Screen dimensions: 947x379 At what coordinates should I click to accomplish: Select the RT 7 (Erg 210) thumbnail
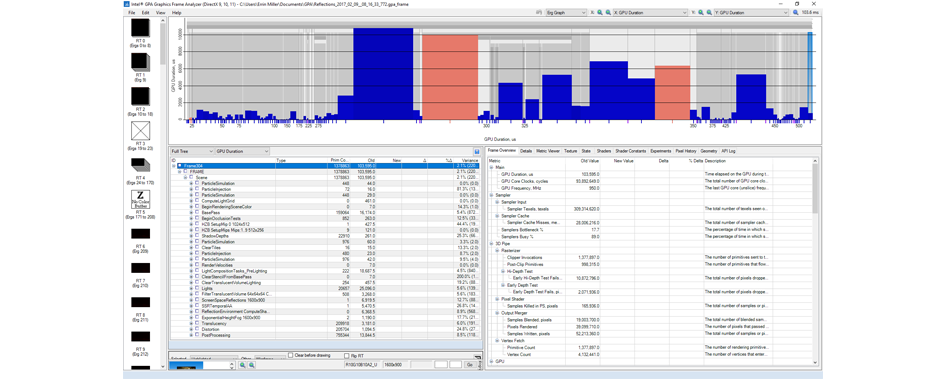[x=140, y=267]
